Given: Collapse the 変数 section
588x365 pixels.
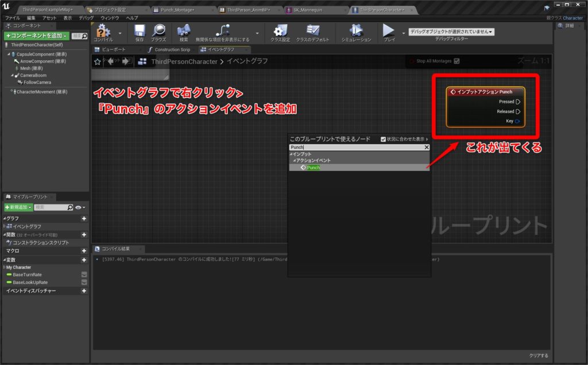Looking at the screenshot, I should coord(5,260).
